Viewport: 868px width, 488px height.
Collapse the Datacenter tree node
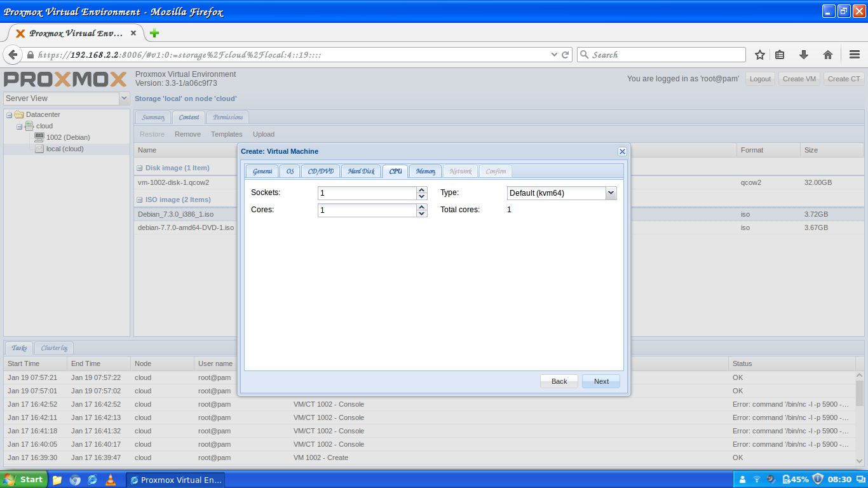pos(9,115)
